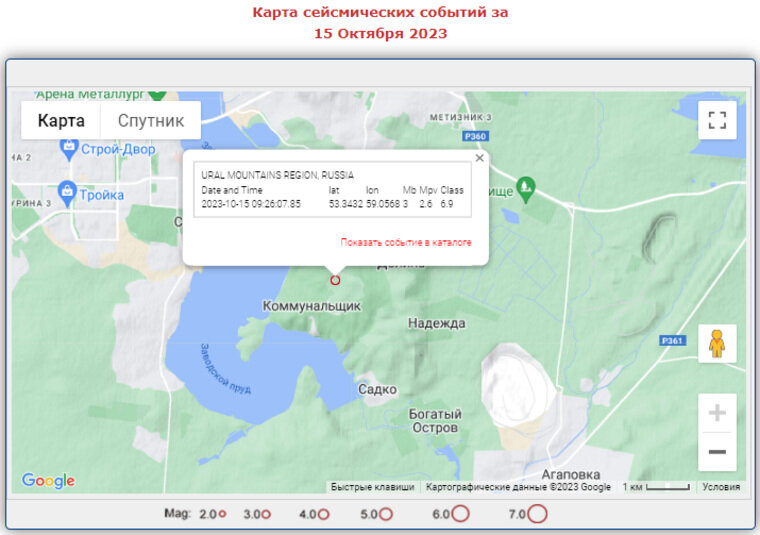The image size is (760, 535).
Task: Open Быстрые клавиши shortcuts
Action: coord(372,487)
